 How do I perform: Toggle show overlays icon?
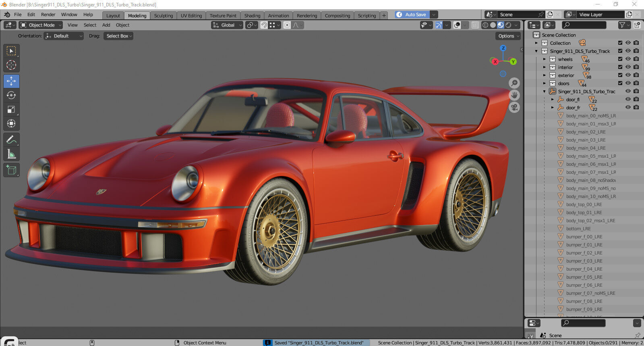457,25
